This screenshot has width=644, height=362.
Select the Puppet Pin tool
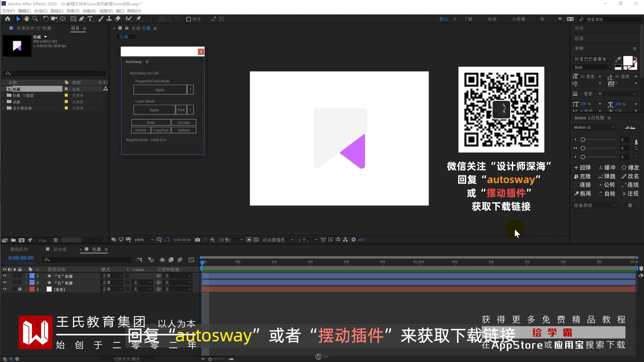tap(139, 19)
